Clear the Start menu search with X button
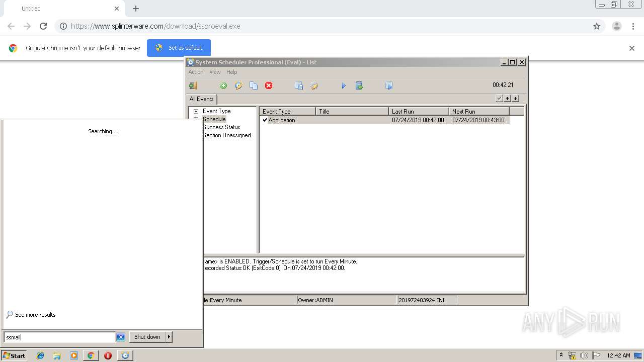Screen dimensions: 644x362 coord(121,337)
